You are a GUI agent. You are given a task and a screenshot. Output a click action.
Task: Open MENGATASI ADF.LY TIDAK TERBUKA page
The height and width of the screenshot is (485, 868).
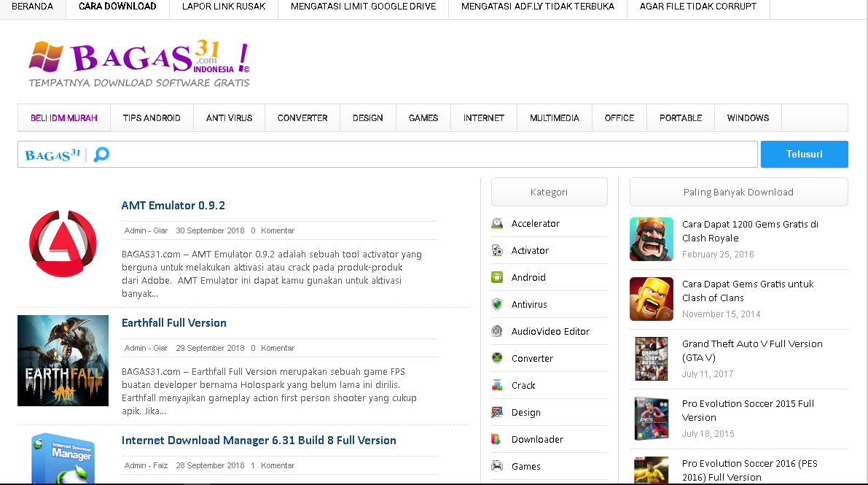(538, 7)
